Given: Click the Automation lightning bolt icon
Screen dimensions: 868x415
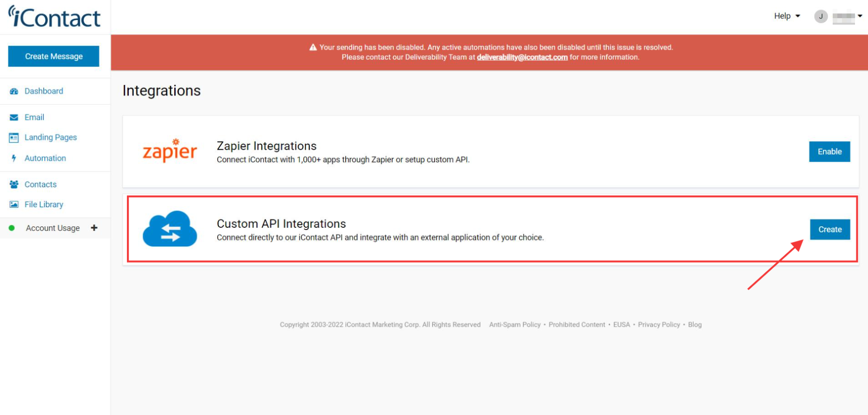Looking at the screenshot, I should click(14, 158).
